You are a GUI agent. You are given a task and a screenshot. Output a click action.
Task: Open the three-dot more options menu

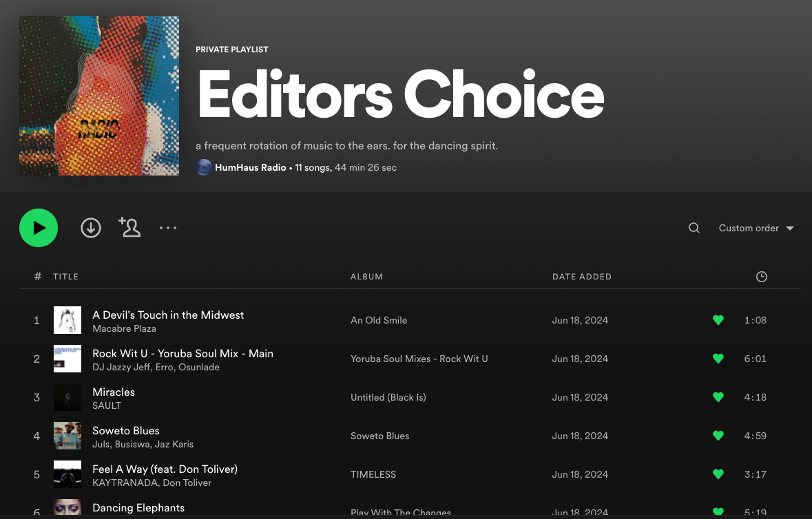click(x=168, y=228)
